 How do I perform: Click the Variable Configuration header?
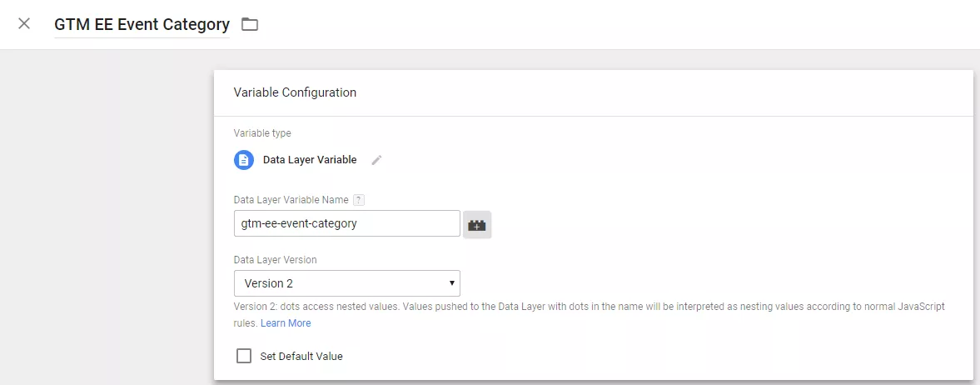point(295,92)
